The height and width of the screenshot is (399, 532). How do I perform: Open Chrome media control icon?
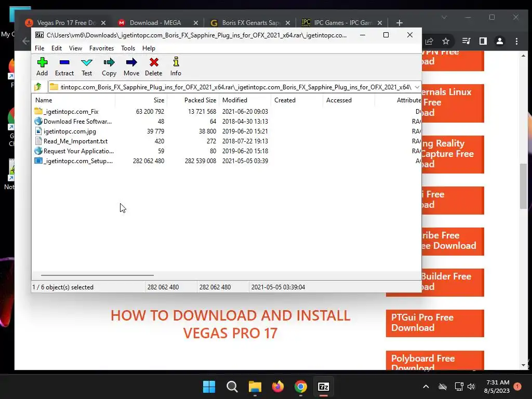point(467,41)
